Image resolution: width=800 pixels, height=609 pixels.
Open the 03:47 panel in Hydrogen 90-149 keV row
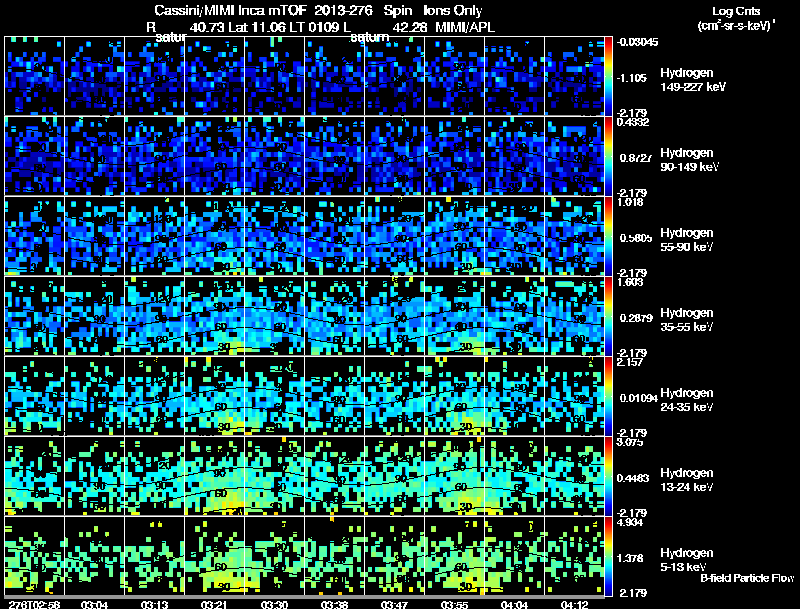coord(394,156)
